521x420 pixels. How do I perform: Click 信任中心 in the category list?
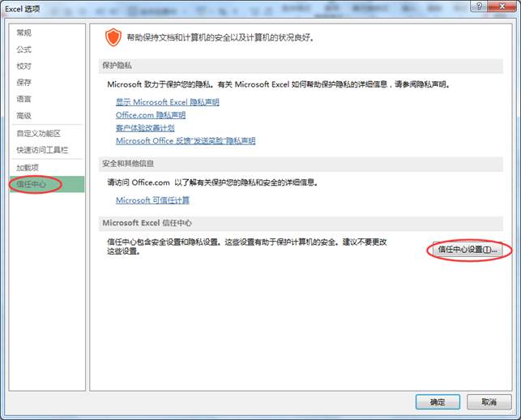(x=32, y=184)
